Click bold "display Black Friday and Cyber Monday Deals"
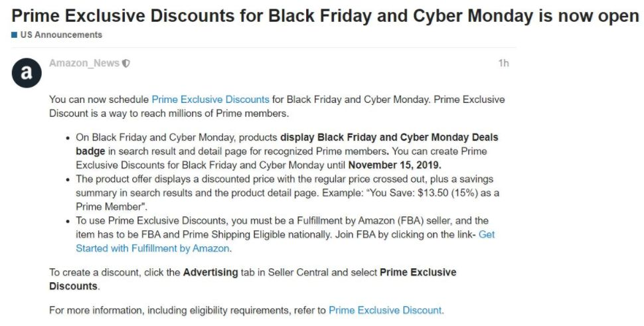644x326 pixels. pos(389,137)
